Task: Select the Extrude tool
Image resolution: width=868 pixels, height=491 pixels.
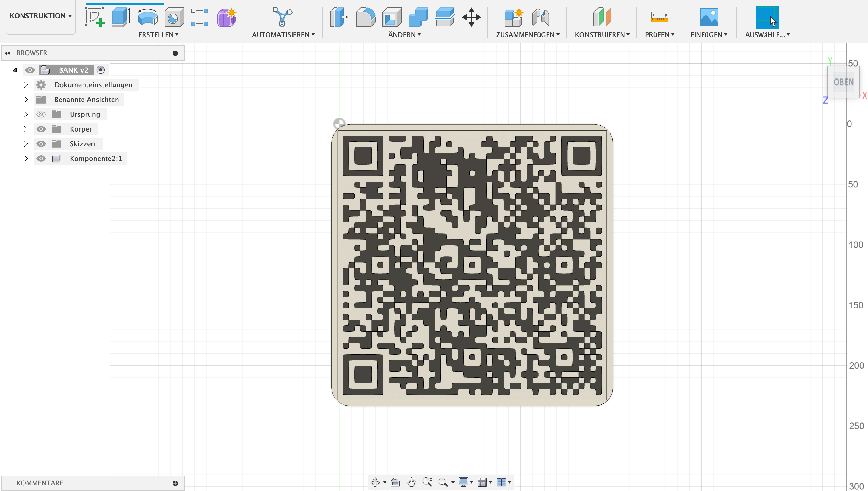Action: pos(121,17)
